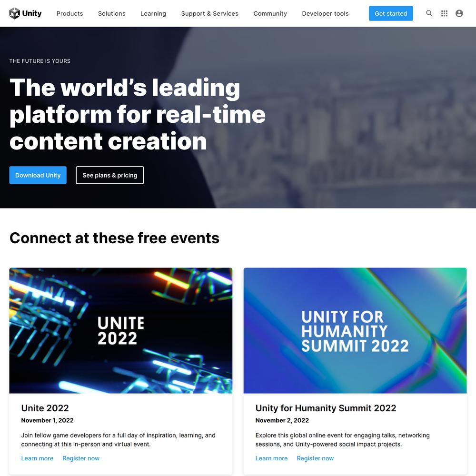Image resolution: width=476 pixels, height=476 pixels.
Task: Open the apps grid icon
Action: tap(444, 13)
